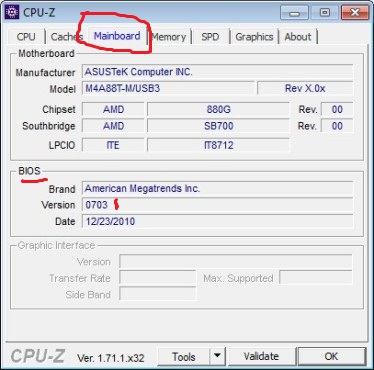Click the CPU-Z app icon in title bar
The height and width of the screenshot is (370, 374).
pyautogui.click(x=12, y=12)
